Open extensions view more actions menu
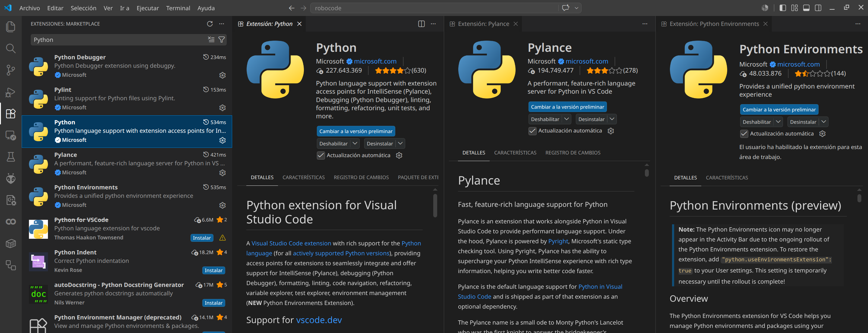 [x=221, y=23]
